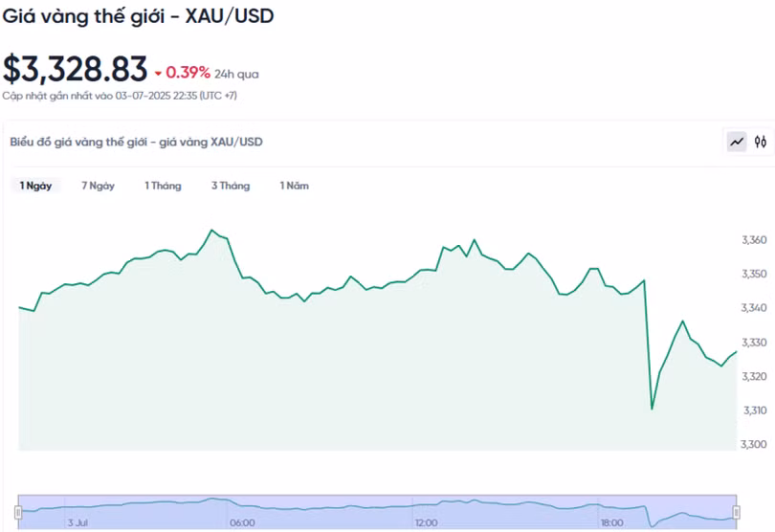Click the 3 Jul label in navigator
This screenshot has height=532, width=775.
click(x=77, y=523)
